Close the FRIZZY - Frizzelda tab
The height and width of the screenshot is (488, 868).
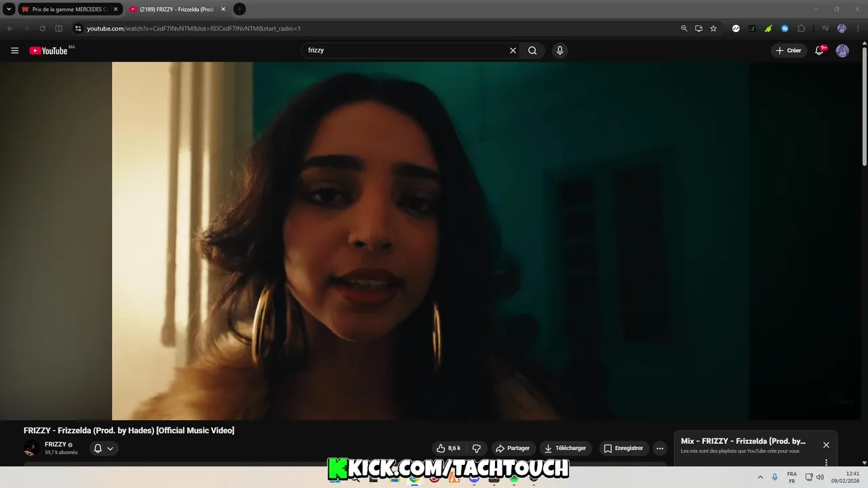(223, 9)
